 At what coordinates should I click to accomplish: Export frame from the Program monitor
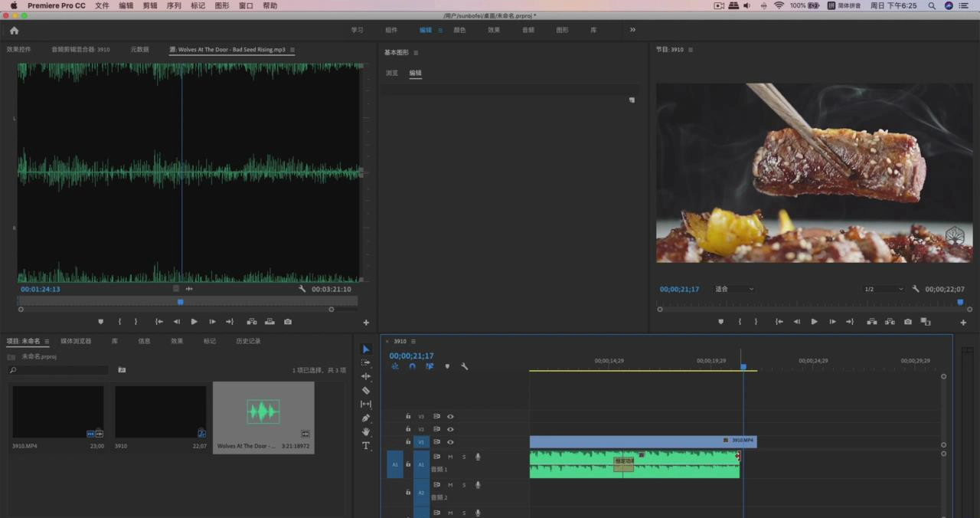point(908,322)
